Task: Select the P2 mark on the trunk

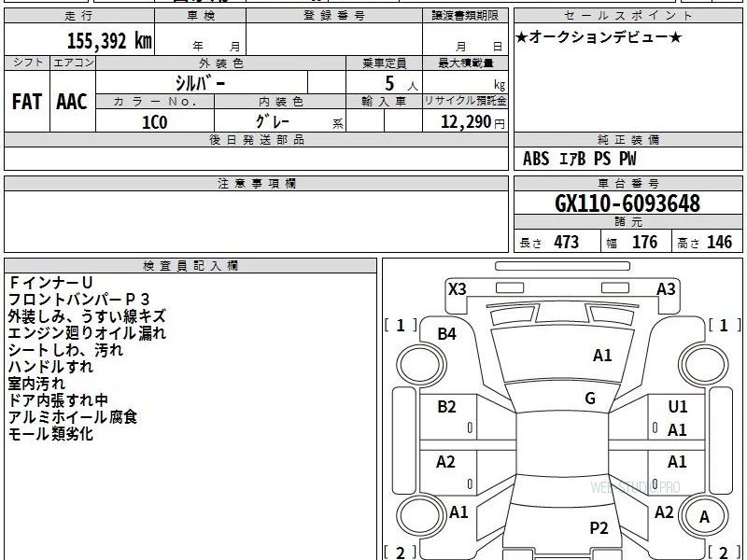Action: [599, 527]
